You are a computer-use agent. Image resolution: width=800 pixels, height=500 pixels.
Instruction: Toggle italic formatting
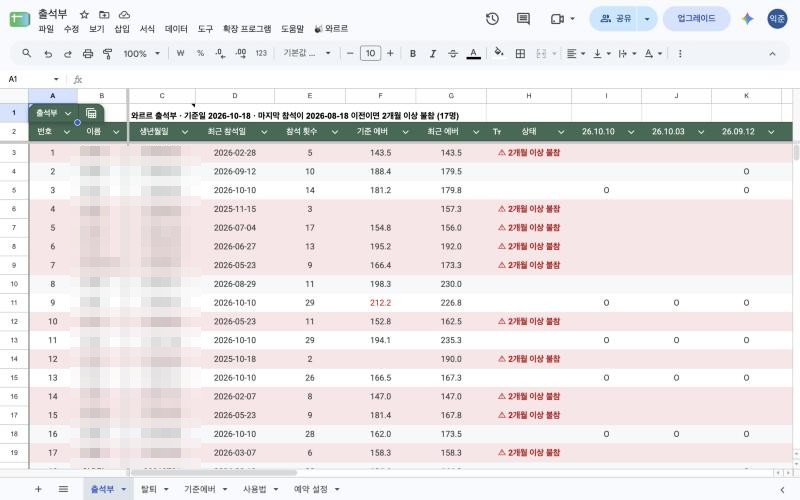point(433,53)
